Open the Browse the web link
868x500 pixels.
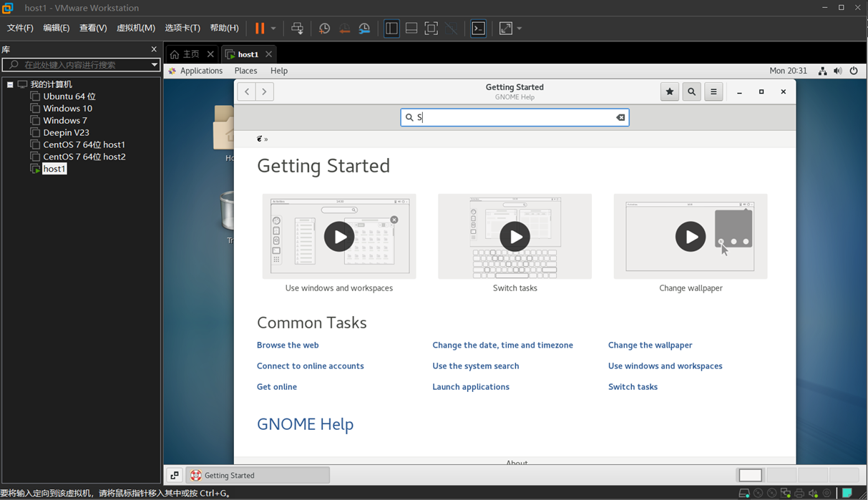[288, 345]
